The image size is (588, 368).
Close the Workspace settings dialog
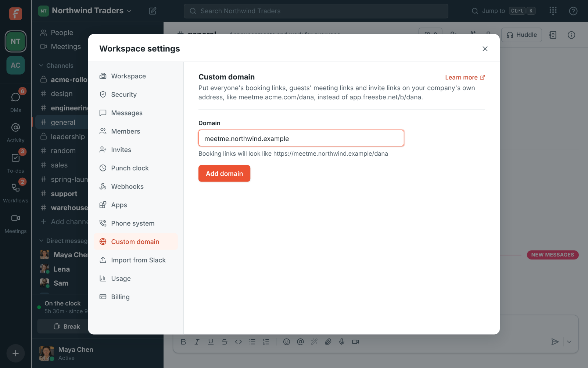485,49
